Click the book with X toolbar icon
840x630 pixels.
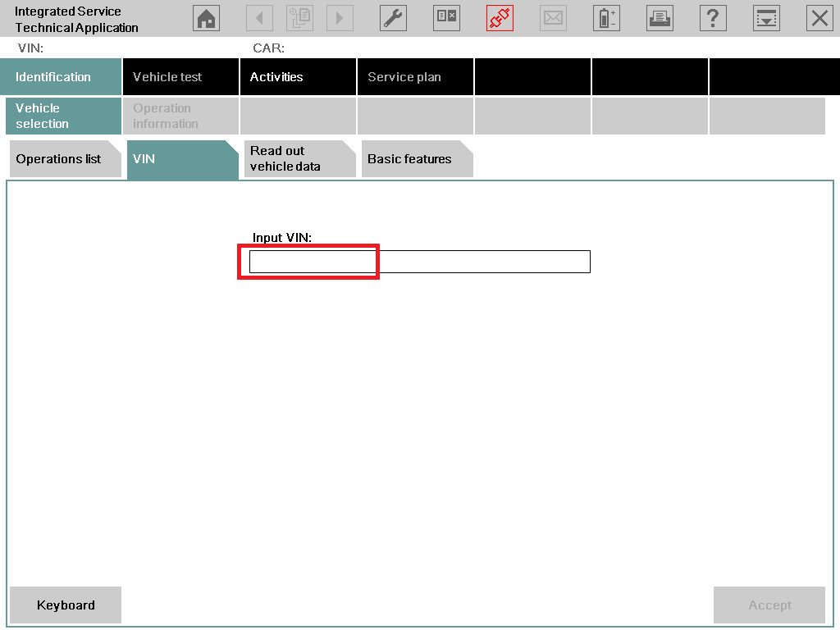[x=446, y=18]
